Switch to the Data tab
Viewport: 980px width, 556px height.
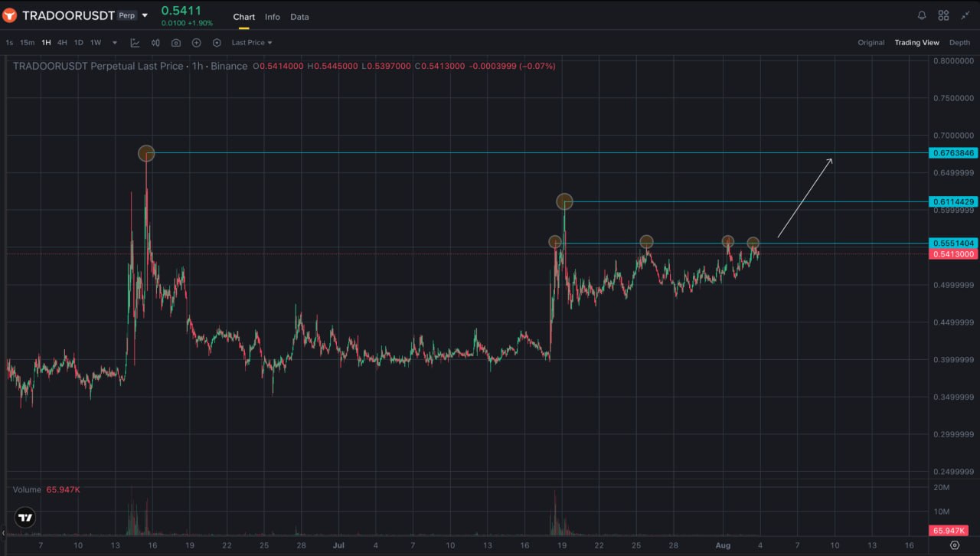[x=299, y=17]
